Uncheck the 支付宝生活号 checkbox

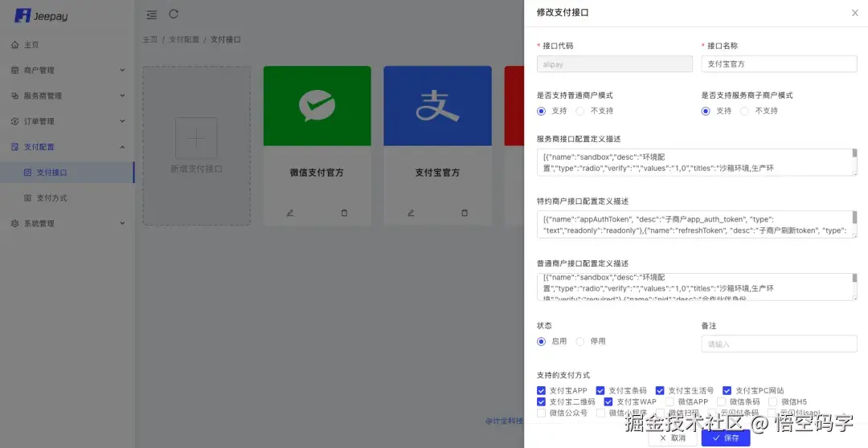(660, 390)
